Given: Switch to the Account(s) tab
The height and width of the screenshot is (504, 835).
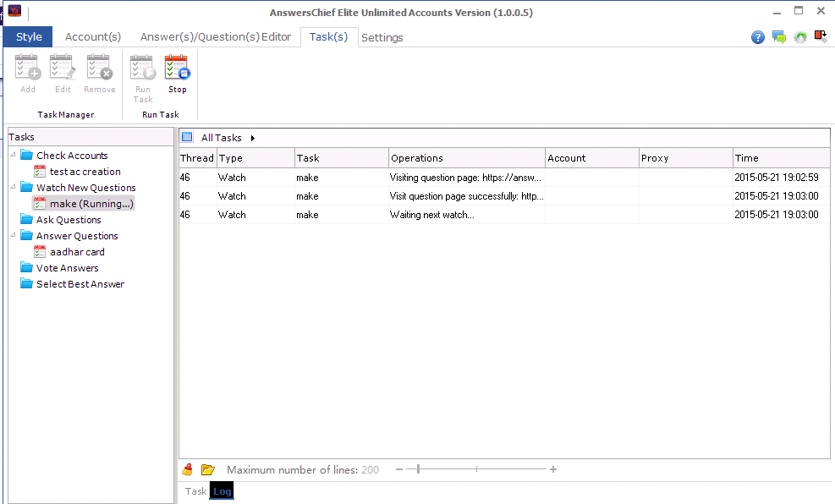Looking at the screenshot, I should click(x=93, y=36).
